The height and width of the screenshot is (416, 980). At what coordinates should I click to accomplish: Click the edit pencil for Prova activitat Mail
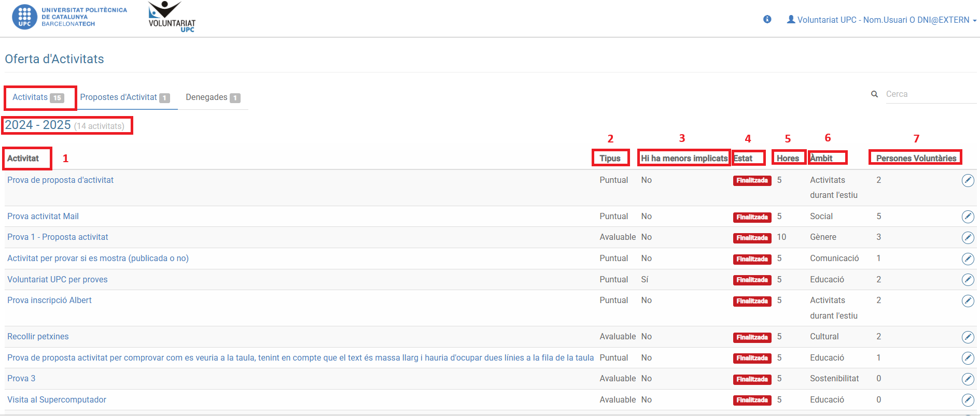coord(968,217)
